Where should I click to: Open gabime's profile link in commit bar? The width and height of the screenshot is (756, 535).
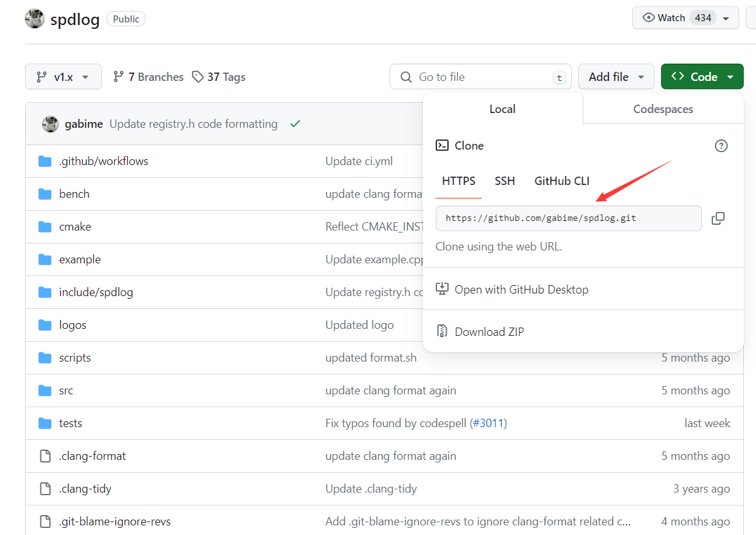point(84,124)
